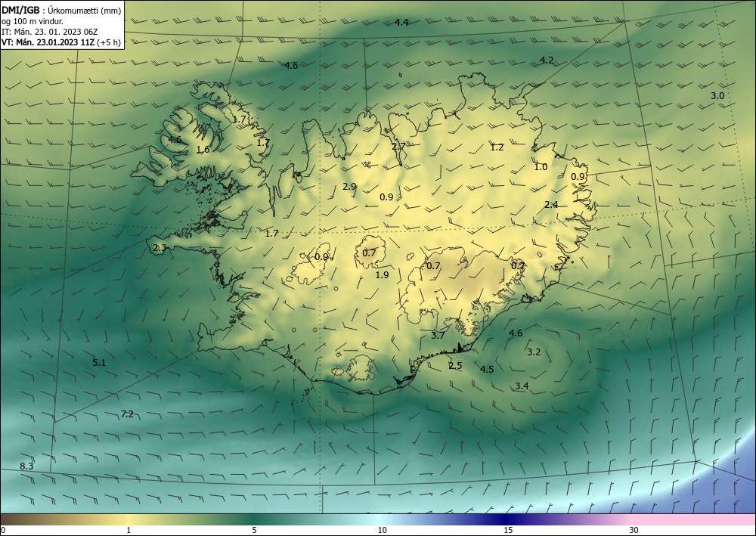Click the map value 2.3
The image size is (756, 536).
[160, 248]
